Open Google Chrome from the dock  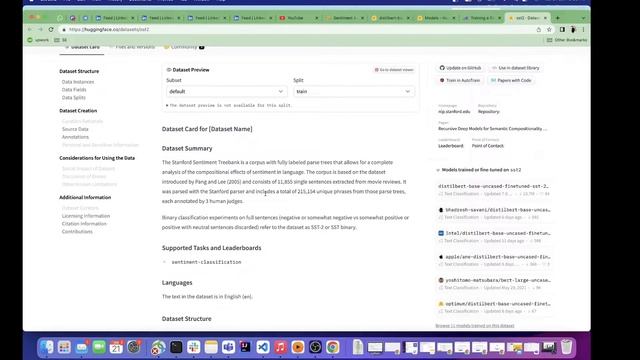pos(333,347)
